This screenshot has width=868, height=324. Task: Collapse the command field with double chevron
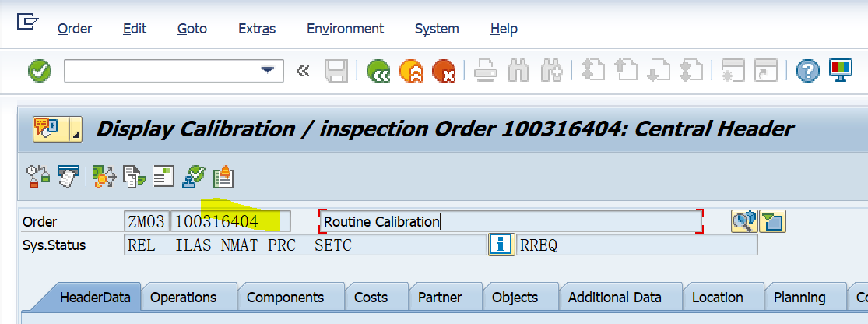coord(303,70)
